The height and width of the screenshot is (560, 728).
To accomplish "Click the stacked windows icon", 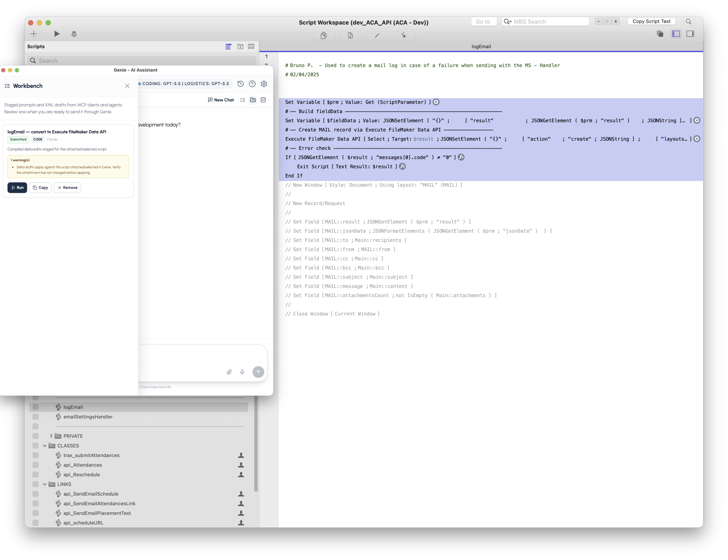I will pos(660,34).
